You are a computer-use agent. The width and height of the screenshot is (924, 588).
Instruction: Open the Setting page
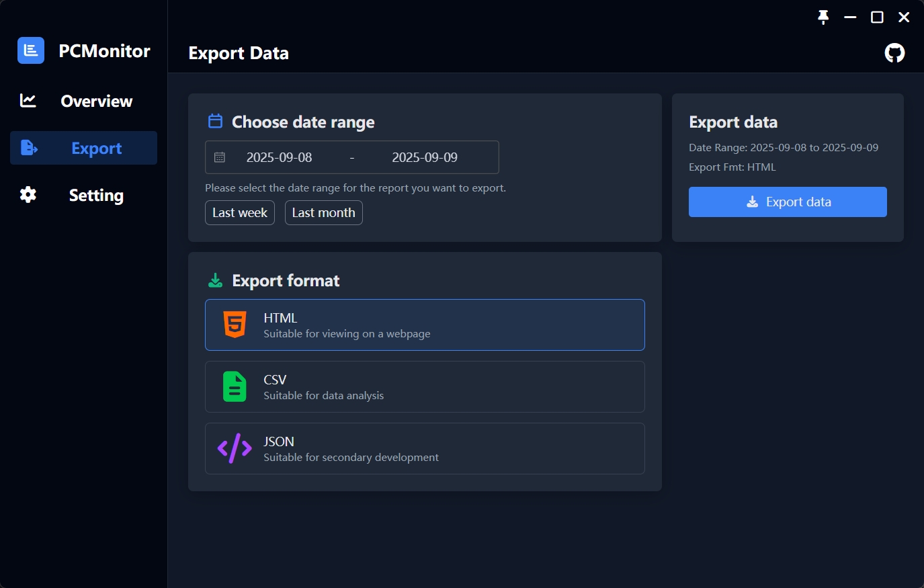tap(83, 195)
